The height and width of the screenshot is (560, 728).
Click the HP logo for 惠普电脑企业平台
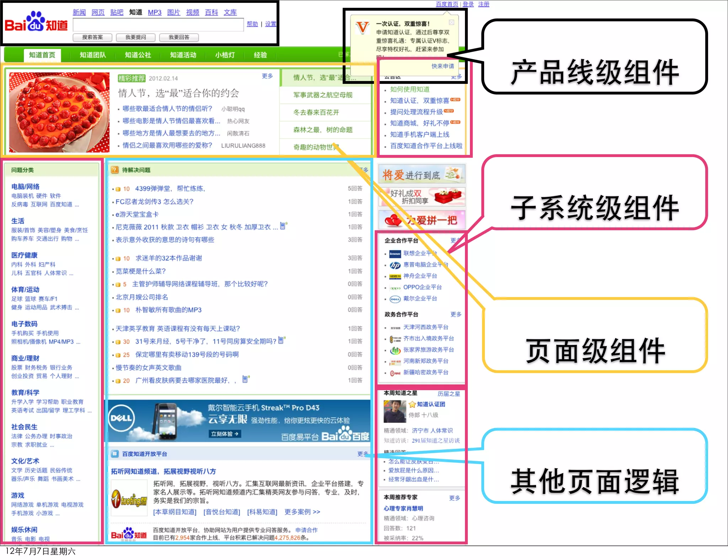click(x=395, y=265)
